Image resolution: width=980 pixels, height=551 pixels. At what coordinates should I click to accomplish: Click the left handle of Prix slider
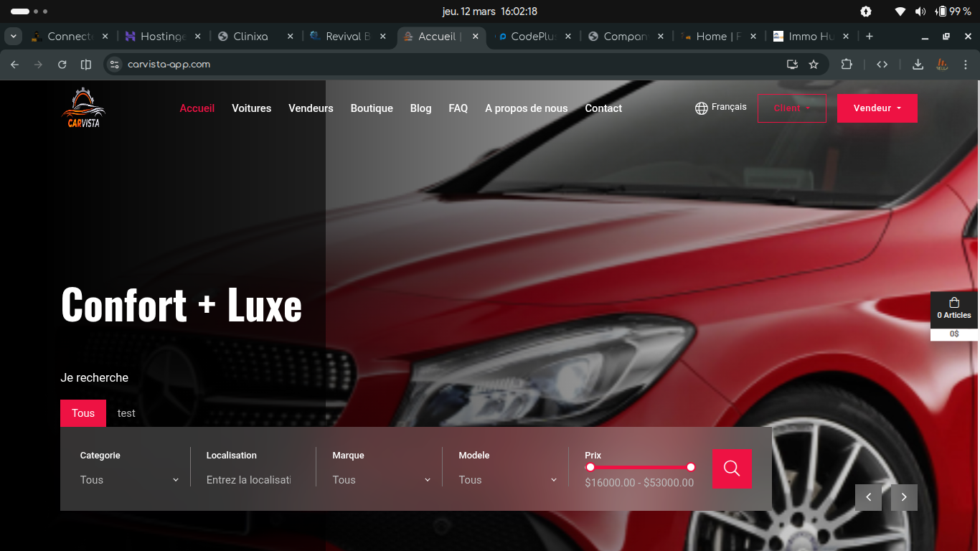[x=590, y=467]
